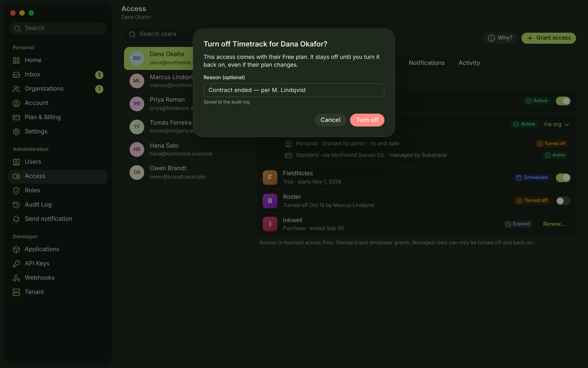Click the Renew... link for Inkwell
Screen dimensions: 588x368
point(554,224)
